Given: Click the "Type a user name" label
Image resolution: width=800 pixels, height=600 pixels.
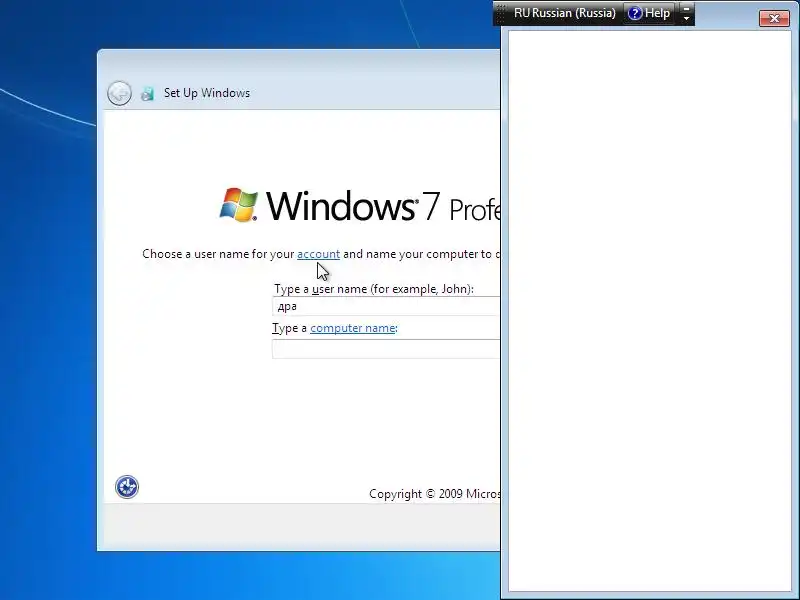Looking at the screenshot, I should [373, 289].
